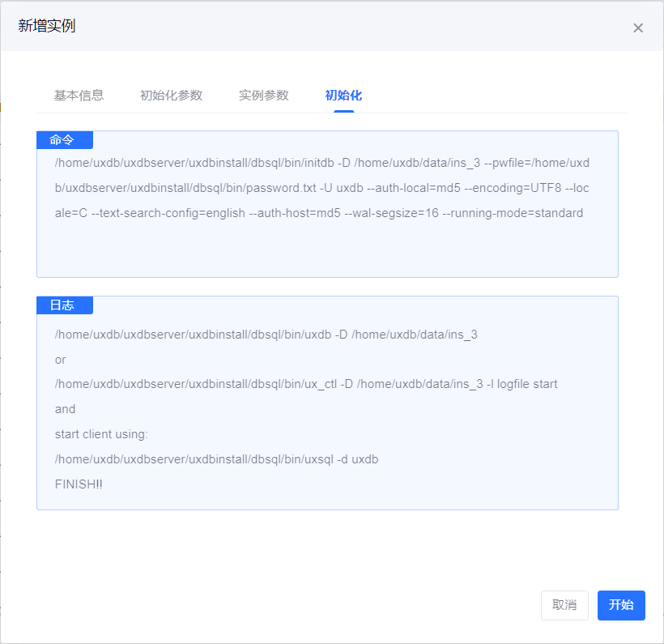
Task: Click the FINISH!! log line
Action: pyautogui.click(x=79, y=484)
